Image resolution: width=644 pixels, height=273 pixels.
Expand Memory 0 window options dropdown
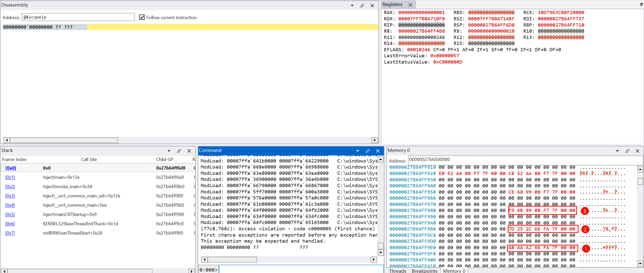pyautogui.click(x=617, y=151)
